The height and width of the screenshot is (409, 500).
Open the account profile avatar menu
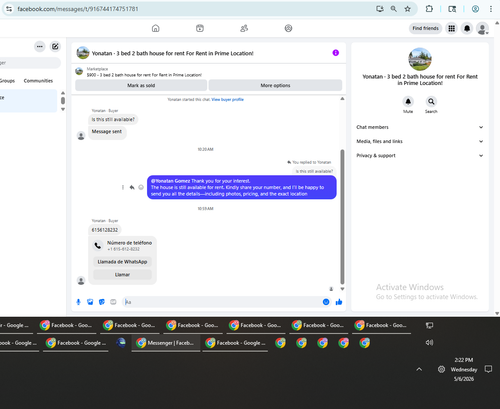(482, 28)
